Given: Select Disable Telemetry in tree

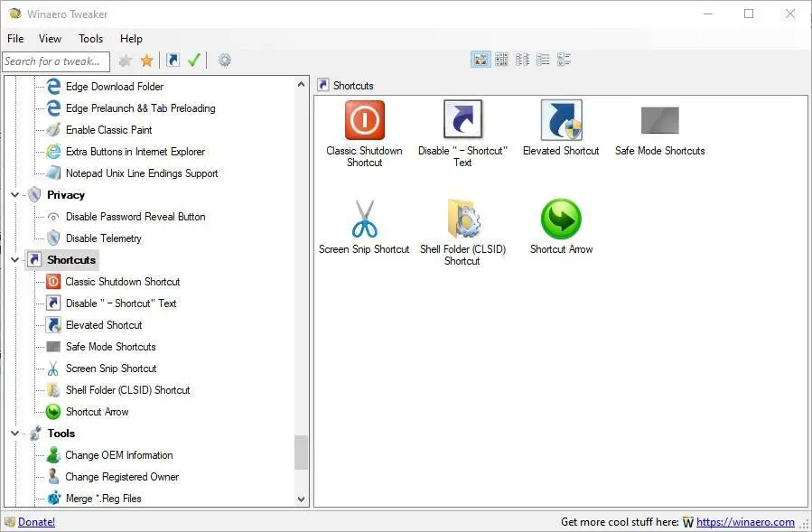Looking at the screenshot, I should [x=104, y=238].
